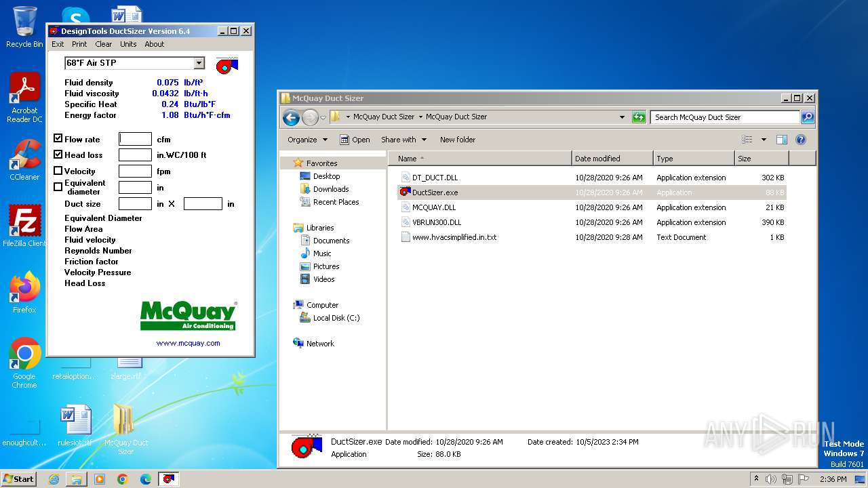Image resolution: width=868 pixels, height=488 pixels.
Task: Select Network in the navigation pane
Action: point(320,344)
